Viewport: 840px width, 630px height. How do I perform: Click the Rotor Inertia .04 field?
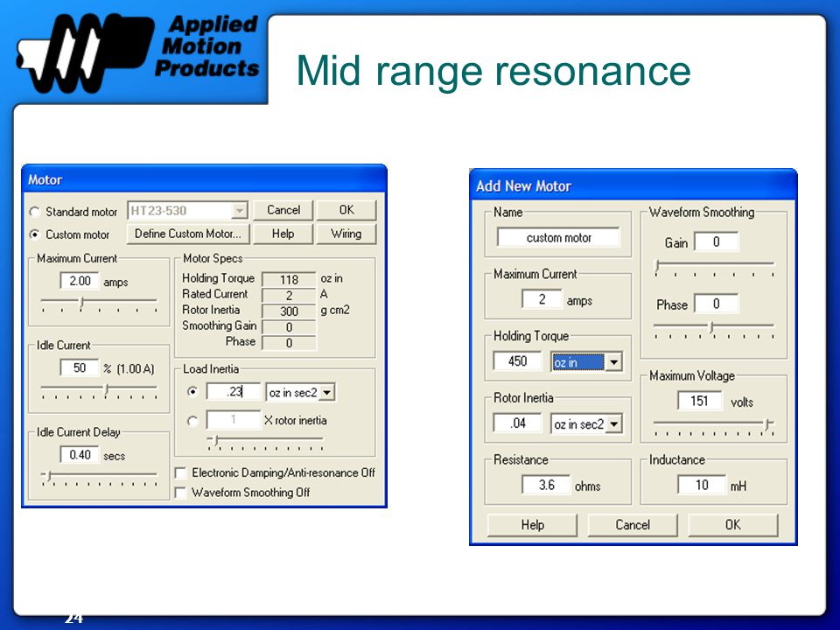point(517,423)
